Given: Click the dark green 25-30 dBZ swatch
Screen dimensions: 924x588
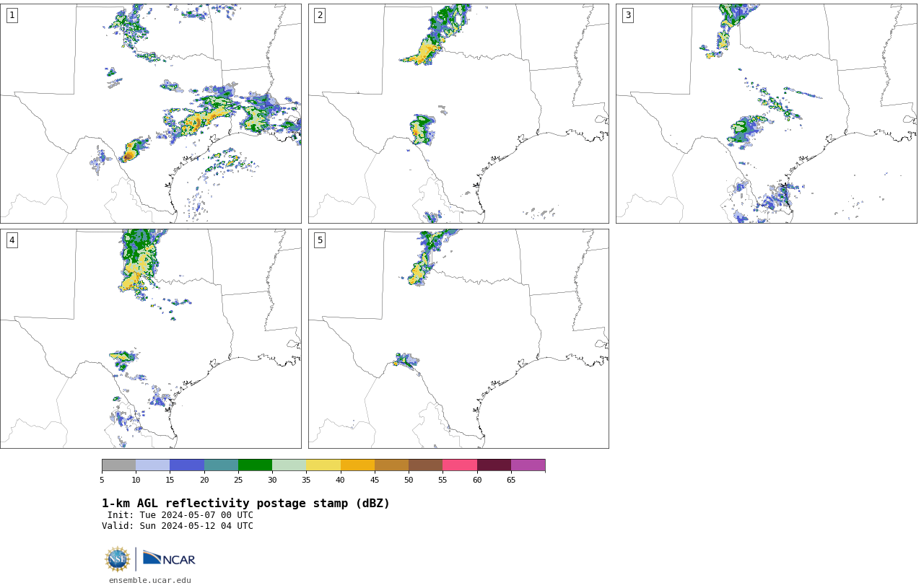Looking at the screenshot, I should (x=255, y=465).
